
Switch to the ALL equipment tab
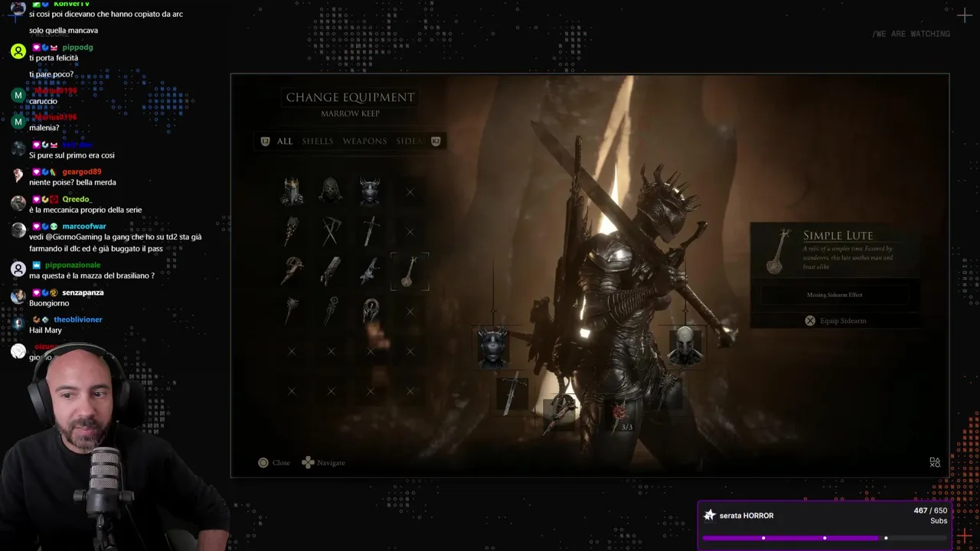point(285,141)
